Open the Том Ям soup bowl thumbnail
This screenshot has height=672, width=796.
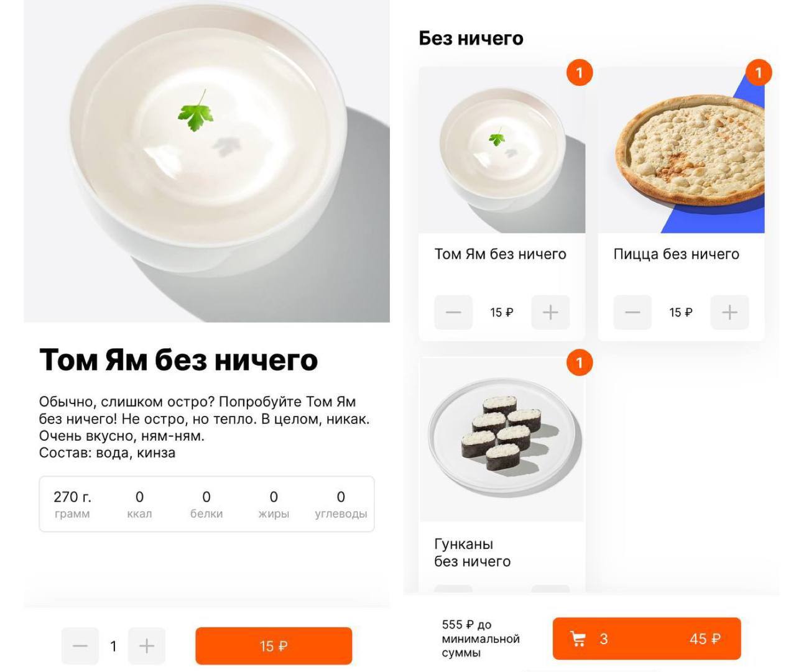pyautogui.click(x=502, y=150)
